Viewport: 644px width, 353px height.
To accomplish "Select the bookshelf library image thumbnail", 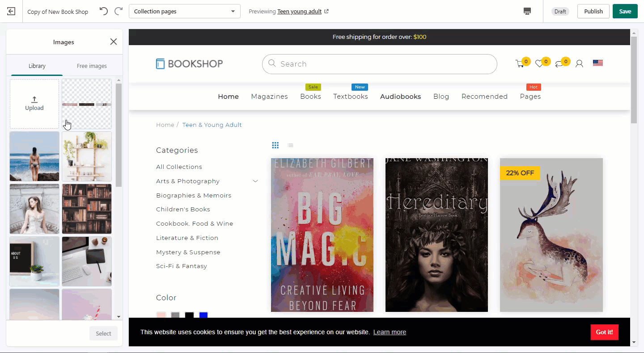I will (87, 209).
